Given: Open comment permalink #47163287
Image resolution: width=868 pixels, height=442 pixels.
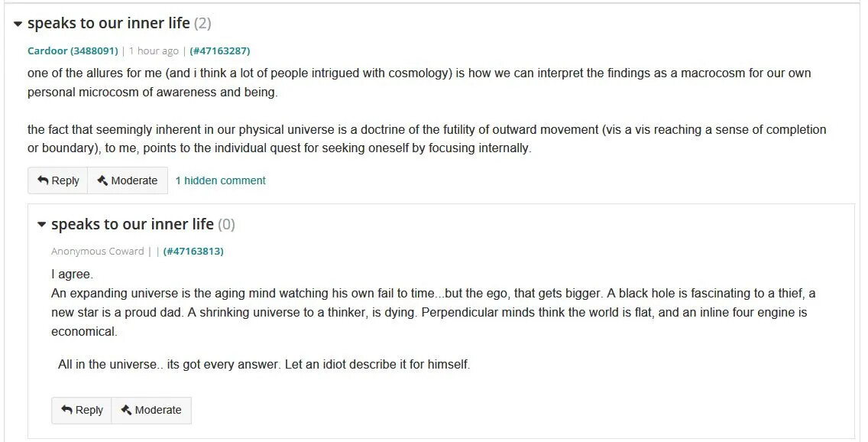Looking at the screenshot, I should click(219, 51).
